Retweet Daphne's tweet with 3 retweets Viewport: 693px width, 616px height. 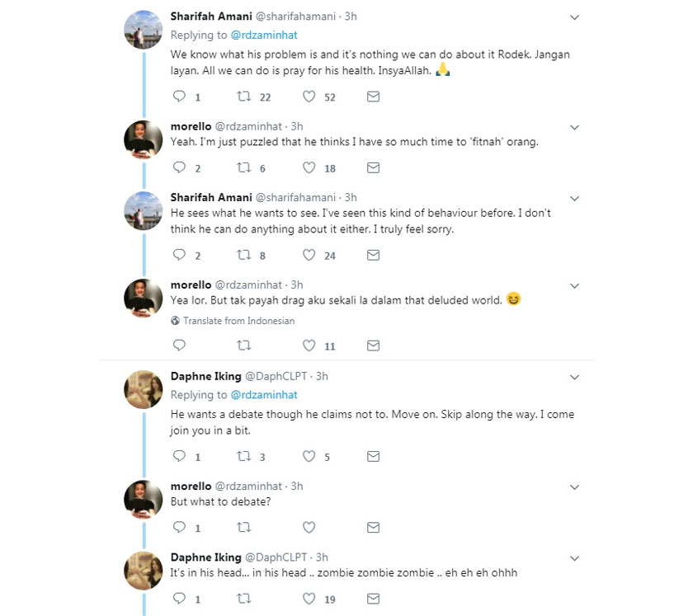pos(243,457)
